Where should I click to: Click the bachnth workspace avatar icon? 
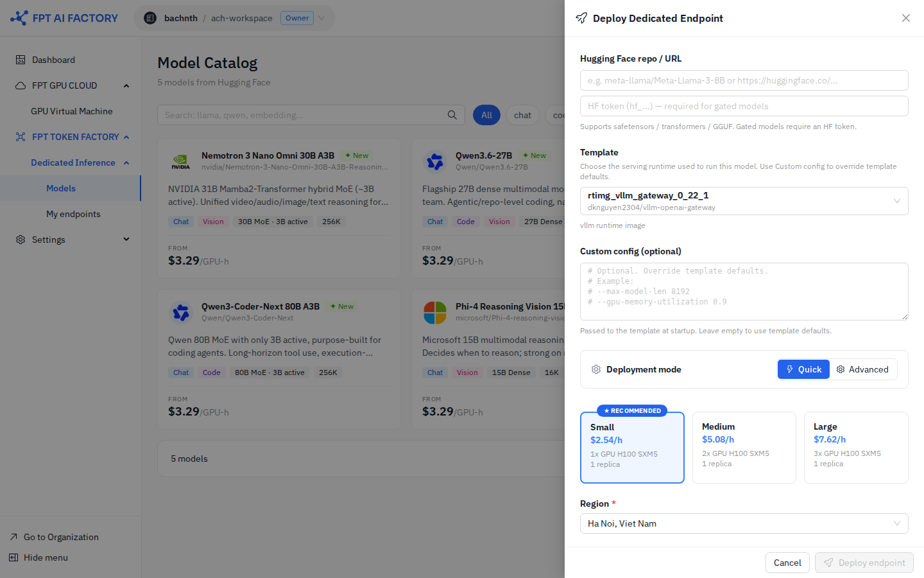pyautogui.click(x=150, y=18)
